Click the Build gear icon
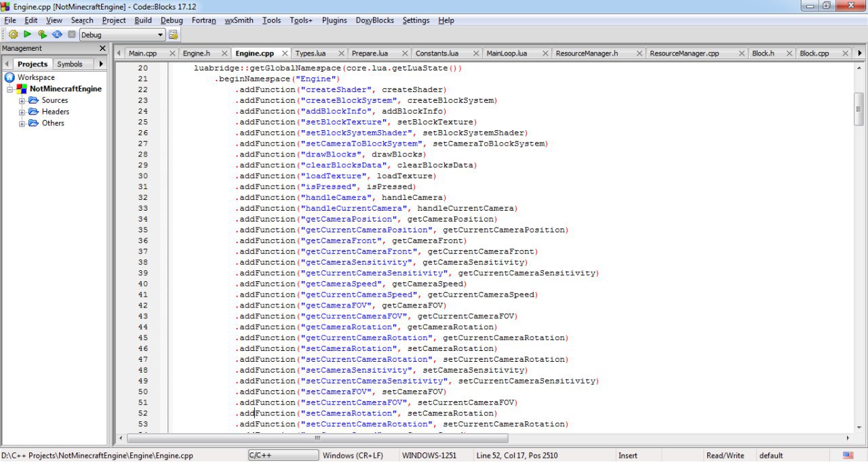 coord(13,35)
